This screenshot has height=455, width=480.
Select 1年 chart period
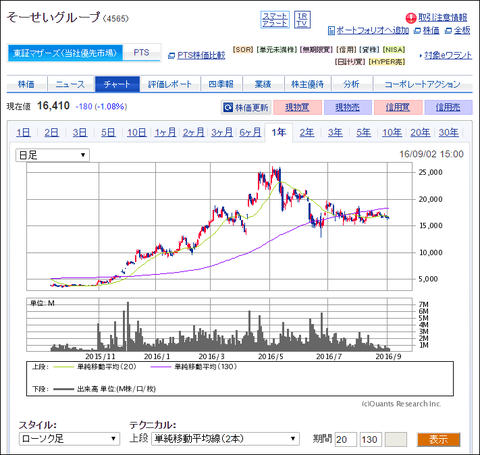(x=279, y=133)
